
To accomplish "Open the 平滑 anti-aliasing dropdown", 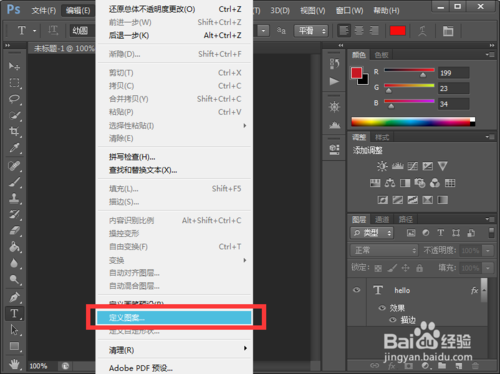I will click(311, 31).
